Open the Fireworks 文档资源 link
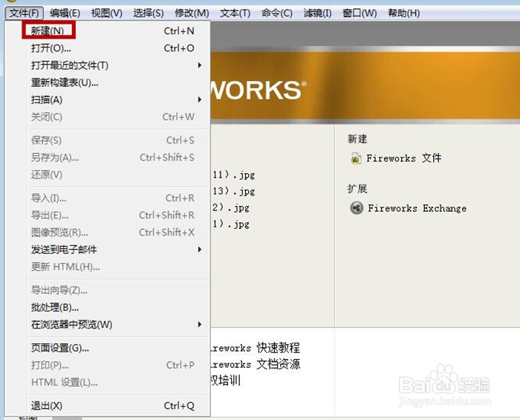The height and width of the screenshot is (420, 520). point(255,364)
